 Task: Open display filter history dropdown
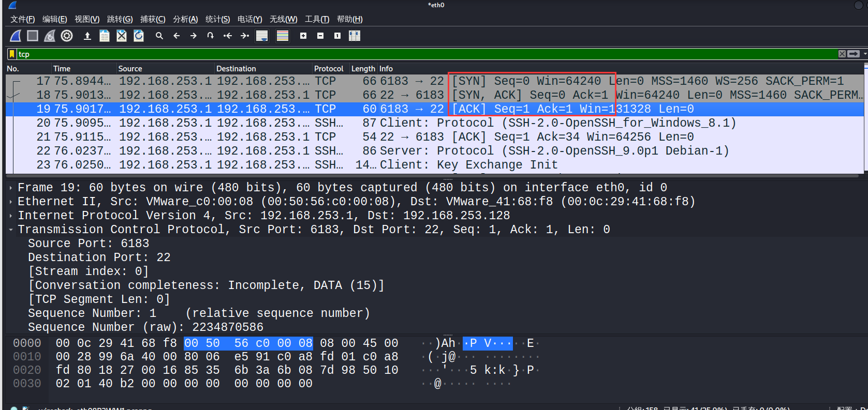(x=864, y=54)
